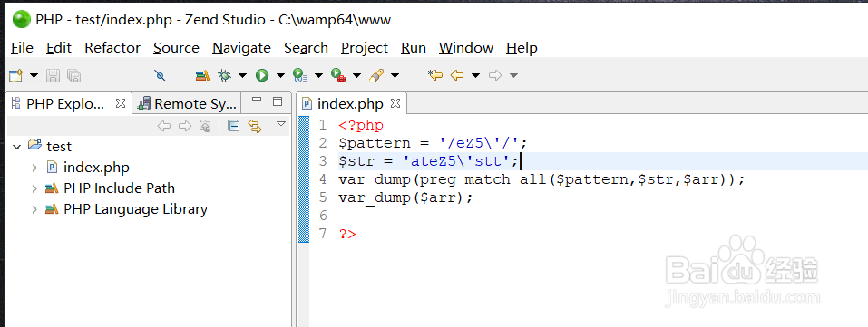Image resolution: width=868 pixels, height=327 pixels.
Task: Click the flashlight Search icon
Action: click(377, 75)
